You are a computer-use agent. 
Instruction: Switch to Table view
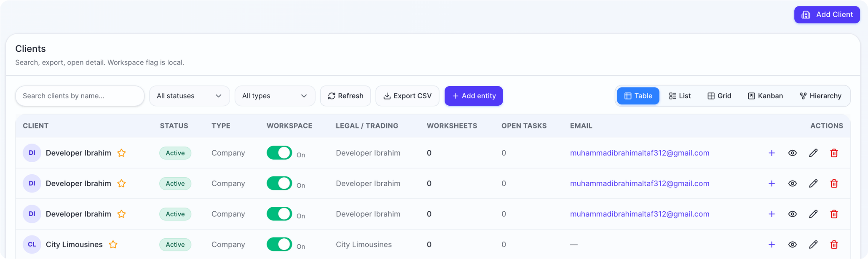[x=638, y=96]
